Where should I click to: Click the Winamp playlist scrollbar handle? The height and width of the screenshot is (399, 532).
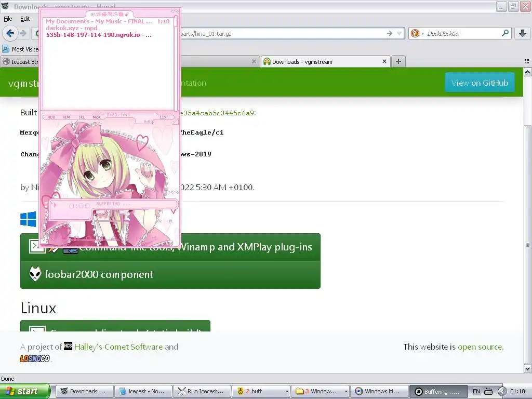click(x=176, y=22)
